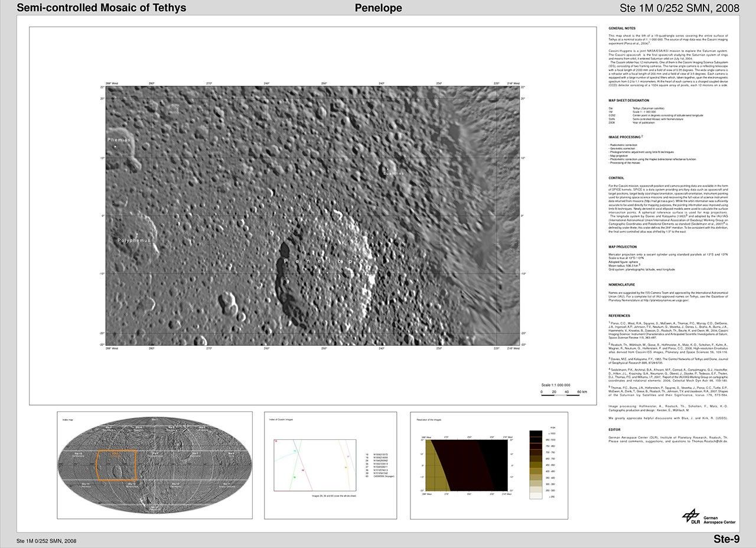Click the planetarynames.wr.usgs.gov URL
Viewport: 756px width, 548px height.
pos(666,300)
